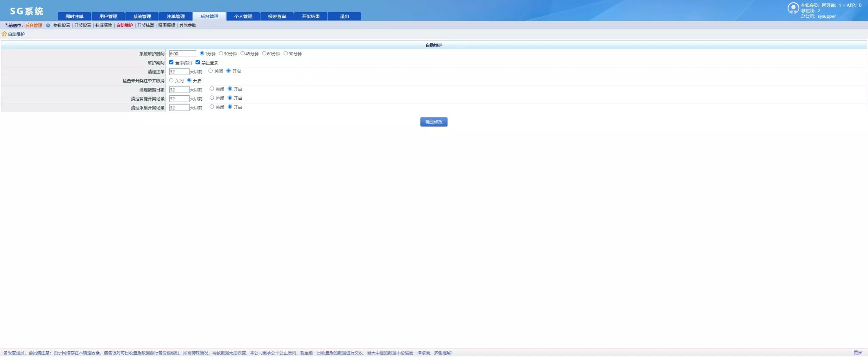The width and height of the screenshot is (868, 357).
Task: Click the 退出 logout tab
Action: (344, 16)
